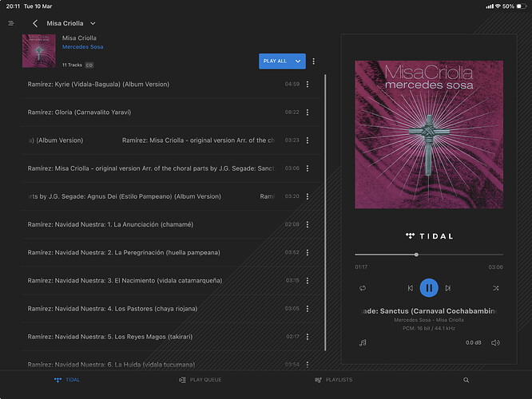Pause the current track

[x=429, y=288]
